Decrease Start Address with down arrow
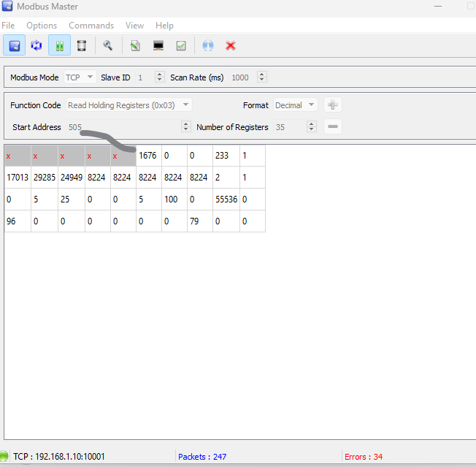The image size is (476, 467). pos(185,129)
